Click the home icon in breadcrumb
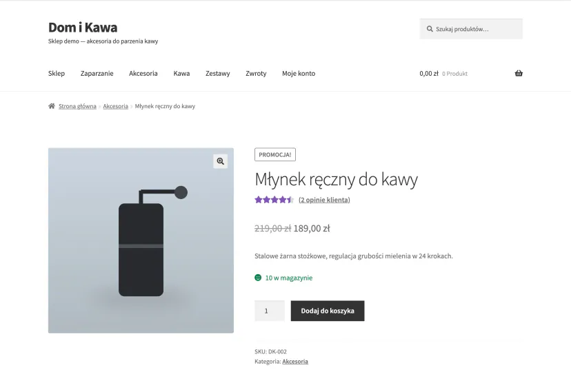This screenshot has width=571, height=392. pyautogui.click(x=52, y=106)
